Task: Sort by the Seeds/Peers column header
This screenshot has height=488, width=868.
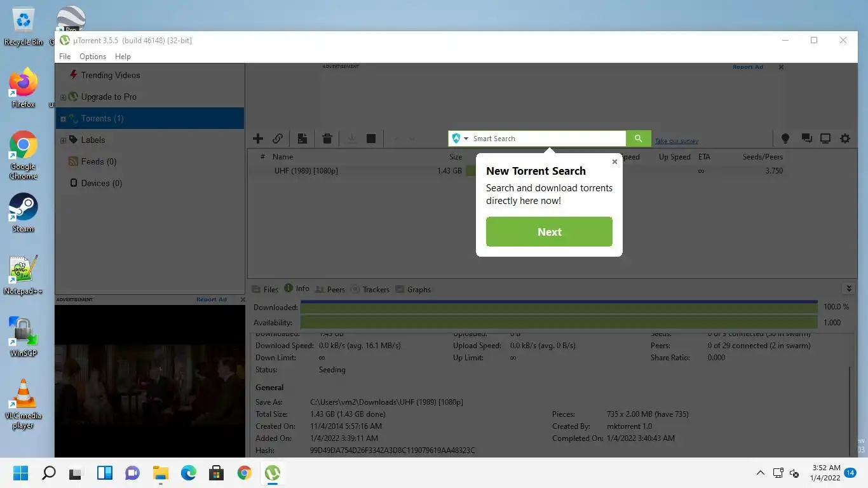Action: [x=763, y=157]
